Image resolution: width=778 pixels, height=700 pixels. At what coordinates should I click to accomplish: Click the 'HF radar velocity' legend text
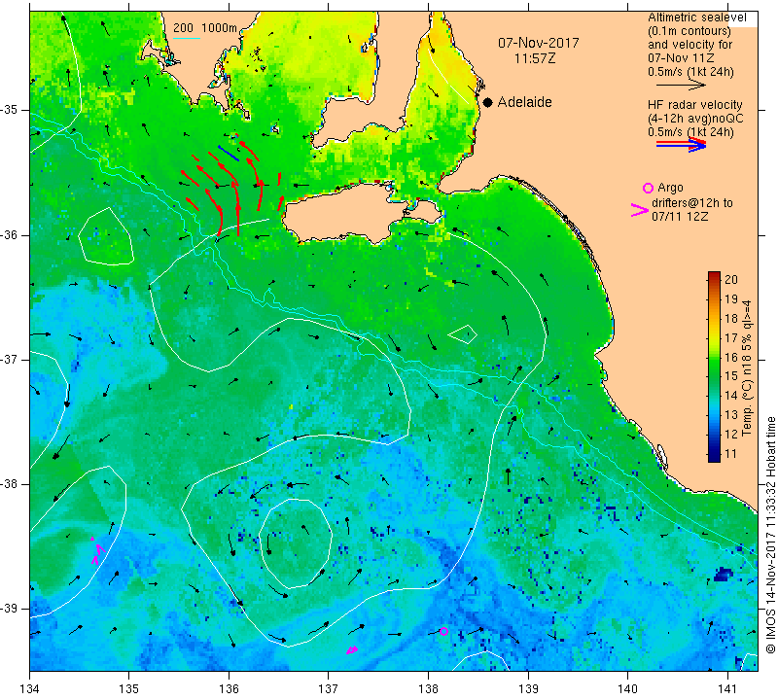click(x=694, y=105)
